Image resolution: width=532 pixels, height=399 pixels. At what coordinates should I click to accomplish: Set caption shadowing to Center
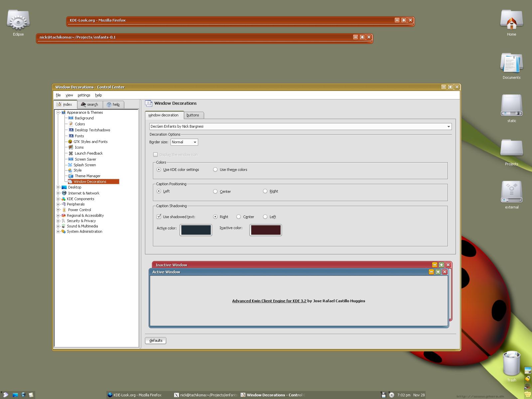point(245,217)
